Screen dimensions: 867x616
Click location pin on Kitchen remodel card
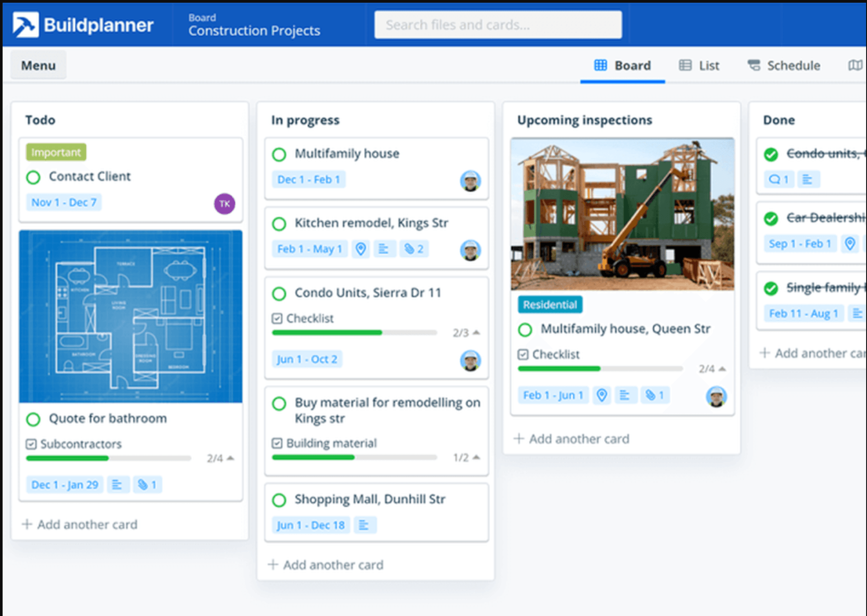360,249
